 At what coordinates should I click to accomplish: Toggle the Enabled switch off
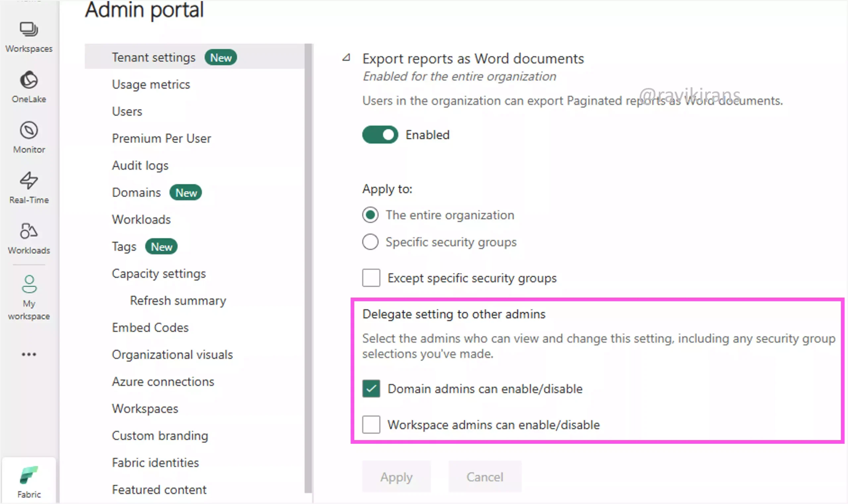(380, 134)
